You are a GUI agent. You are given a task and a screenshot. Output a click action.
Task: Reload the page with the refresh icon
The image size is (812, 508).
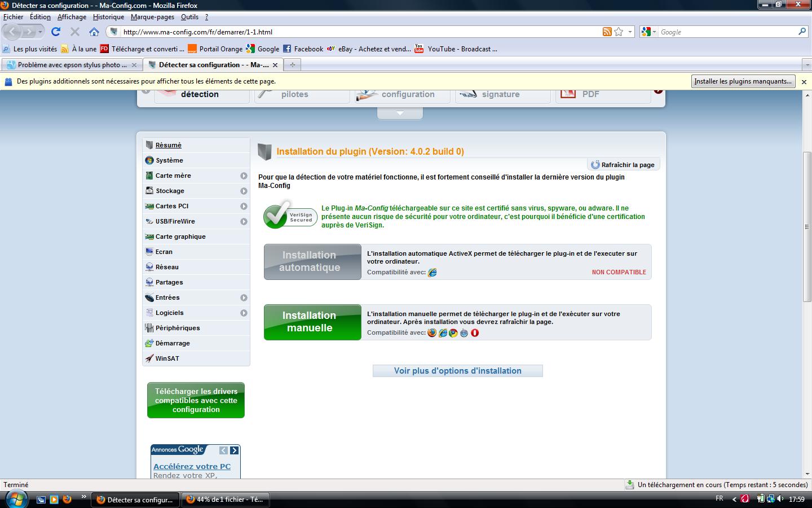point(55,32)
